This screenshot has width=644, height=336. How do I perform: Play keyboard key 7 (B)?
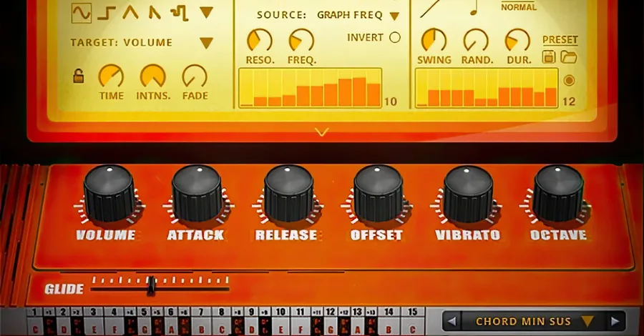coord(201,322)
